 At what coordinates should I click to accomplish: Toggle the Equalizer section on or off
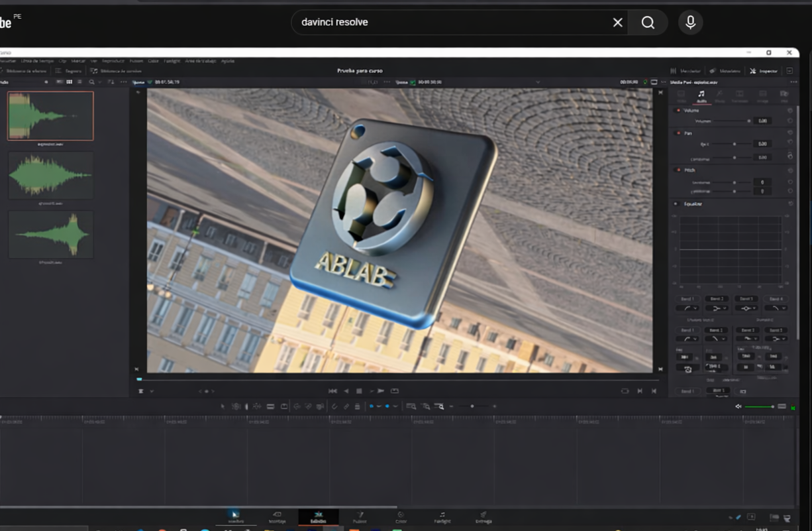click(676, 204)
